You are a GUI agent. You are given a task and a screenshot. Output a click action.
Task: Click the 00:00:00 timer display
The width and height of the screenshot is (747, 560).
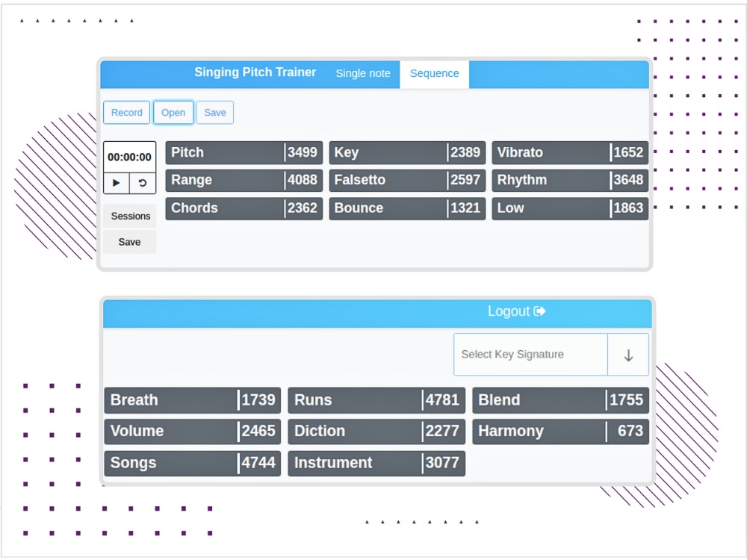(129, 157)
